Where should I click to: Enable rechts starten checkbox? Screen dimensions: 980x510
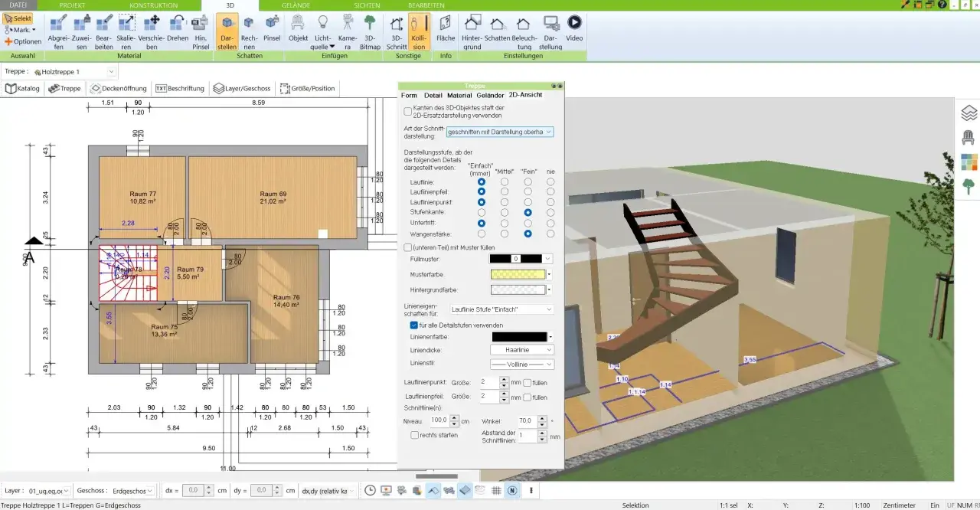pos(414,435)
